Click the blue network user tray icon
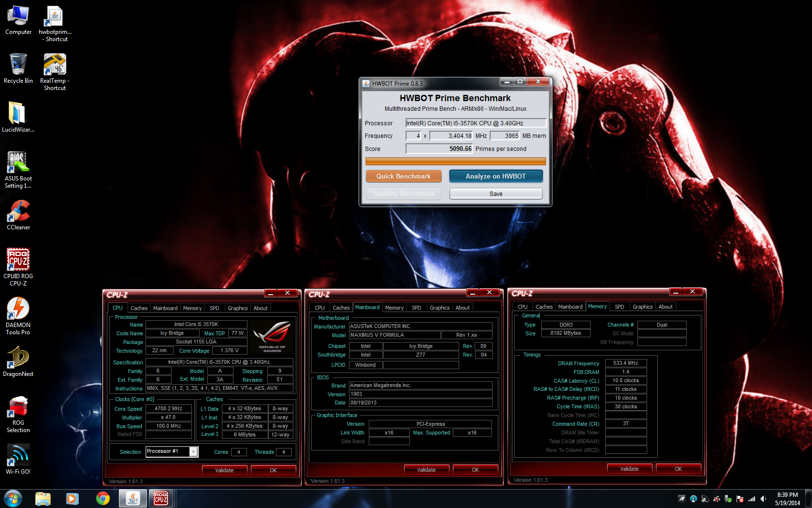The width and height of the screenshot is (812, 508). [694, 499]
